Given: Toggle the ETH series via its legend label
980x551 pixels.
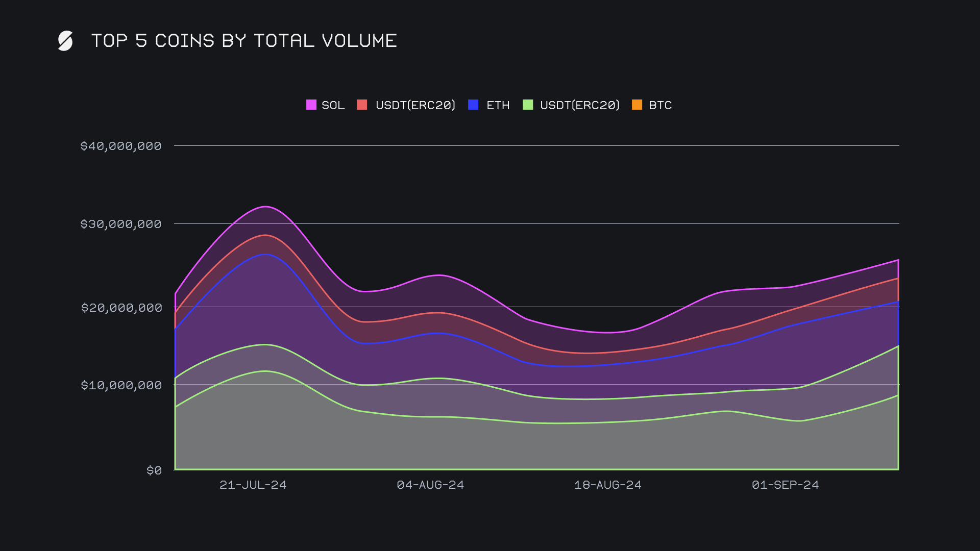Looking at the screenshot, I should [x=498, y=105].
